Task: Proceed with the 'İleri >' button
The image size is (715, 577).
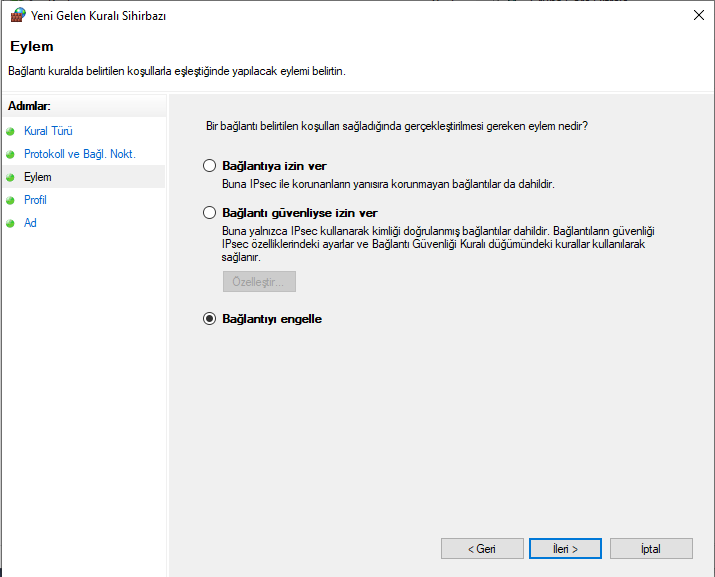Action: pyautogui.click(x=565, y=549)
